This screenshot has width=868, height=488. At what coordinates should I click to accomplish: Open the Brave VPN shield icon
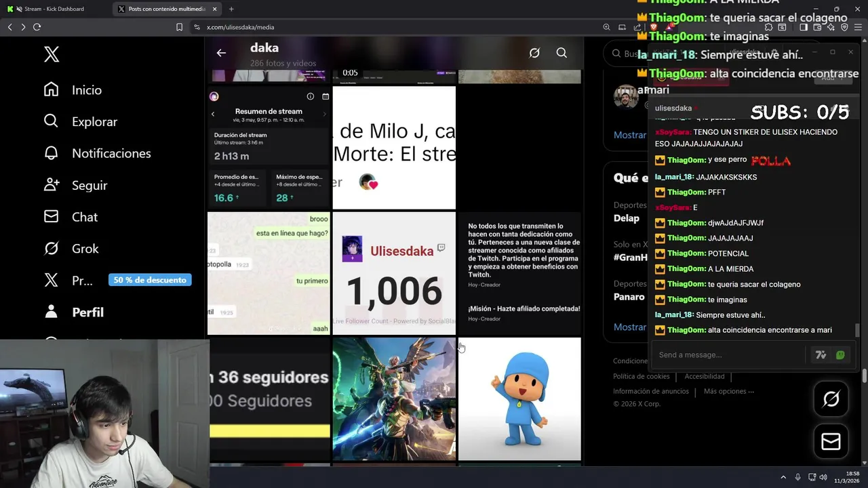coord(844,27)
